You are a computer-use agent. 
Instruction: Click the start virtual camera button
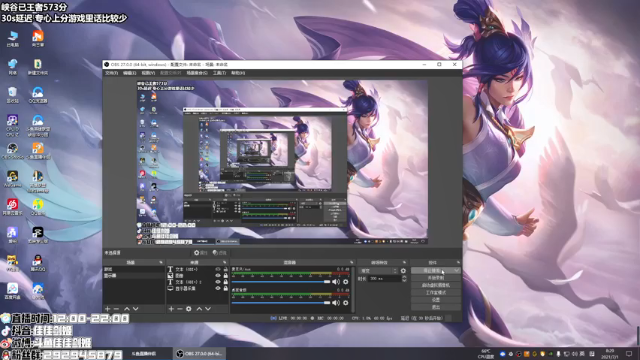click(436, 285)
